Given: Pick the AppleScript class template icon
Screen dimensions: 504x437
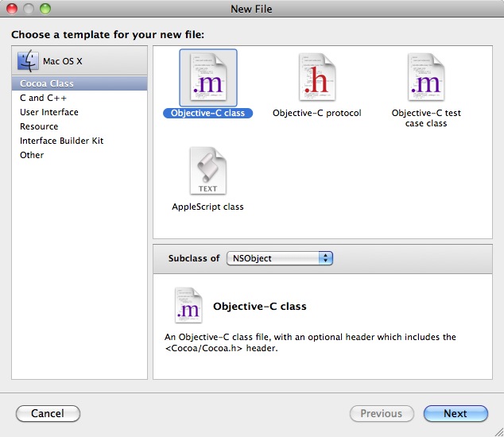Looking at the screenshot, I should [208, 171].
